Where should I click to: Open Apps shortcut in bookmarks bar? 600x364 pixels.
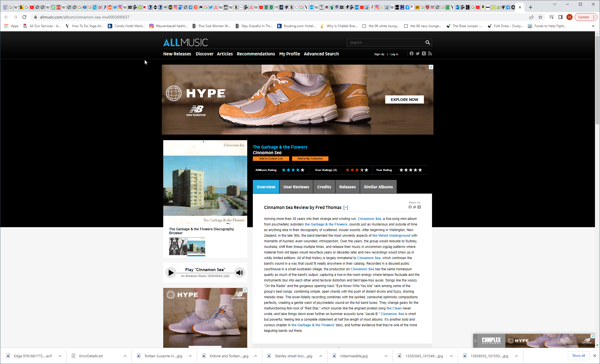point(11,26)
